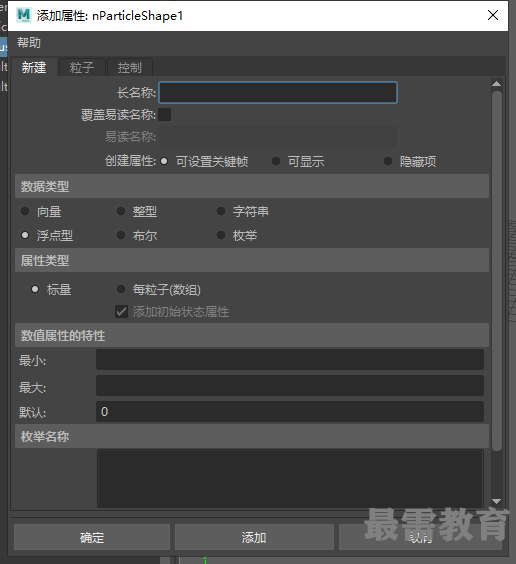Enable the 覆盖易读名称 checkbox
This screenshot has width=516, height=564.
(x=165, y=114)
